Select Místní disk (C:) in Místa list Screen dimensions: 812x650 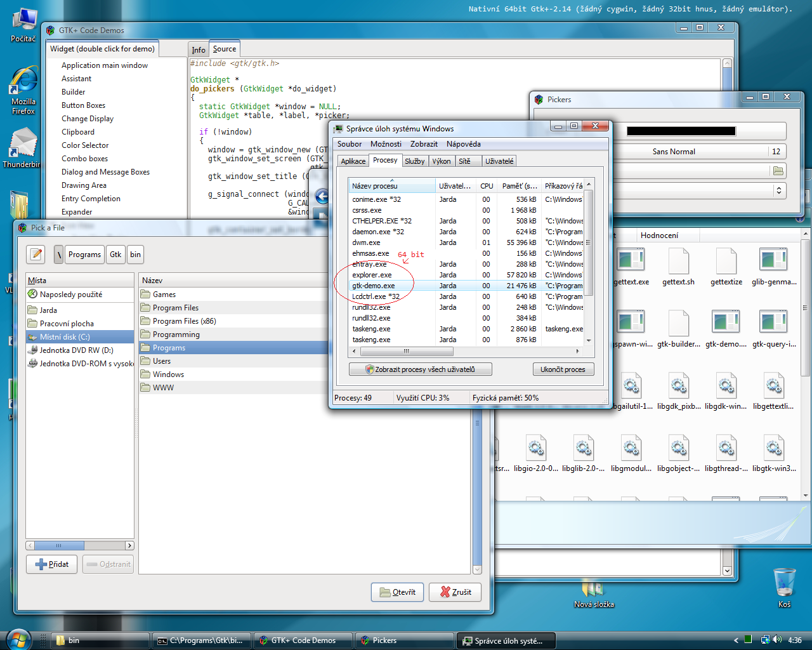click(x=80, y=337)
